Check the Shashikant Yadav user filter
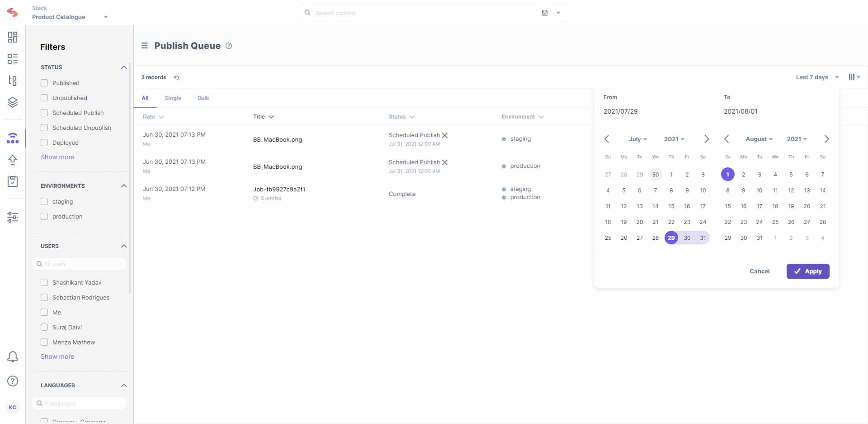Viewport: 868px width, 424px height. click(44, 282)
